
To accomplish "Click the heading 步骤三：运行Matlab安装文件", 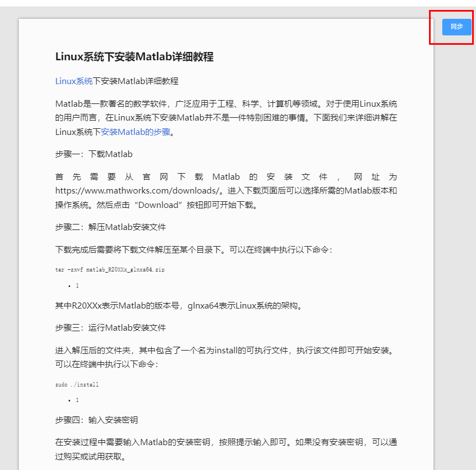I will point(102,327).
